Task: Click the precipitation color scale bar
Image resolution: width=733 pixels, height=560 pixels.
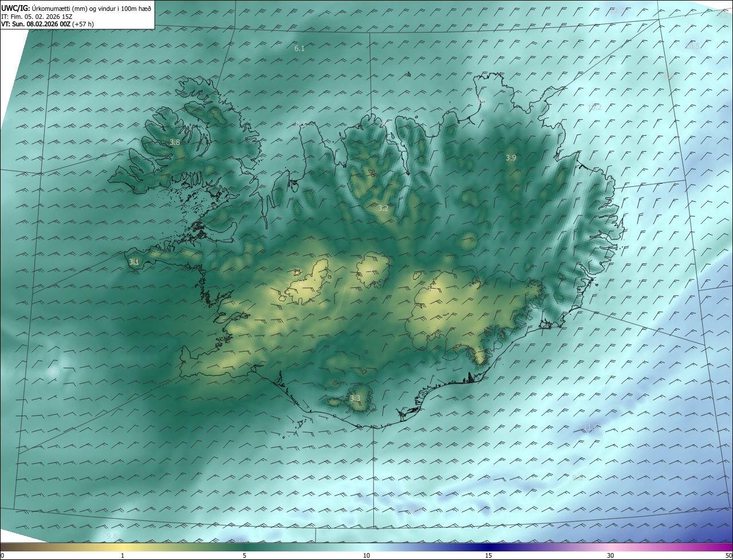Action: pyautogui.click(x=366, y=547)
